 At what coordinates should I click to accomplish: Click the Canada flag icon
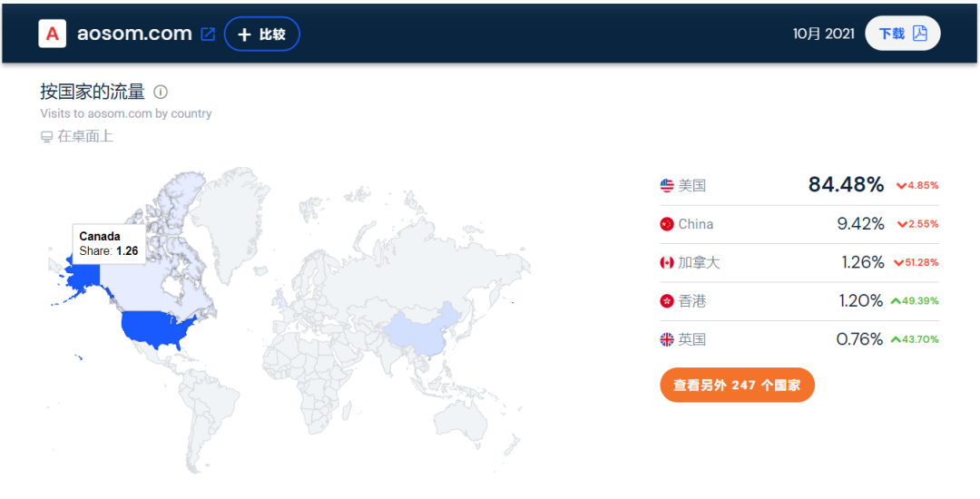tap(667, 263)
